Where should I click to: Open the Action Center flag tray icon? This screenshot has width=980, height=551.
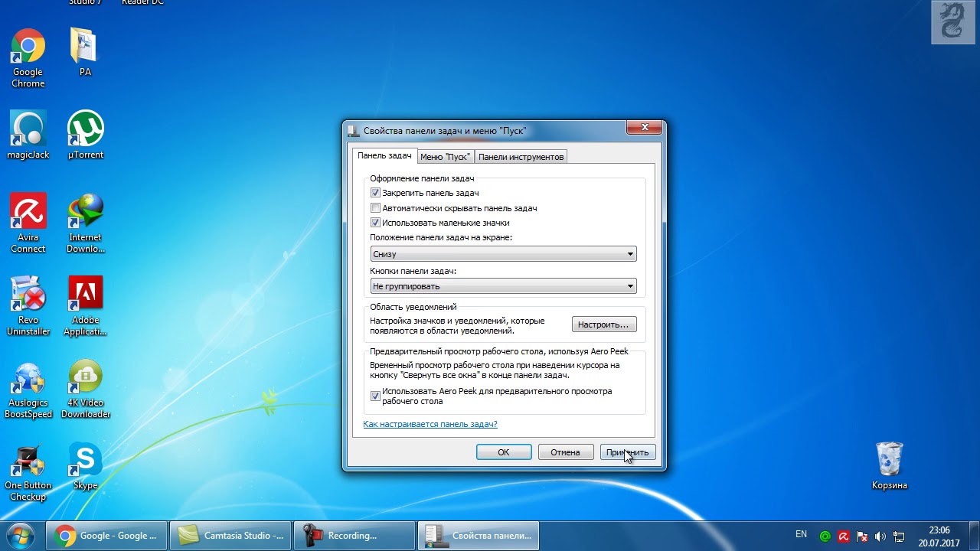coord(862,536)
